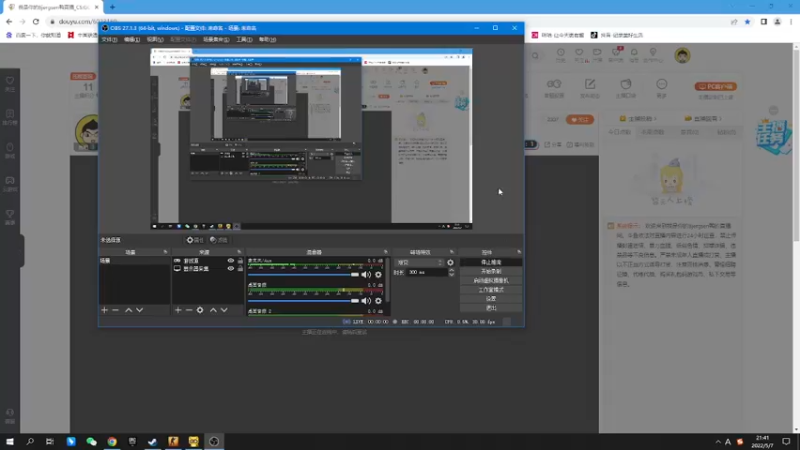The width and height of the screenshot is (800, 450).
Task: Pop out the Scene Transitions dock panel
Action: 452,252
